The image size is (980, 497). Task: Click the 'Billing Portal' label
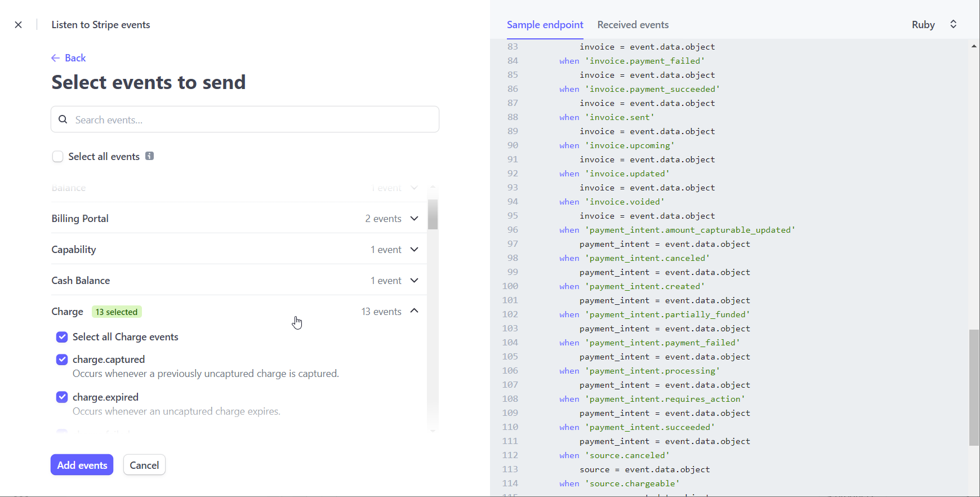(80, 219)
